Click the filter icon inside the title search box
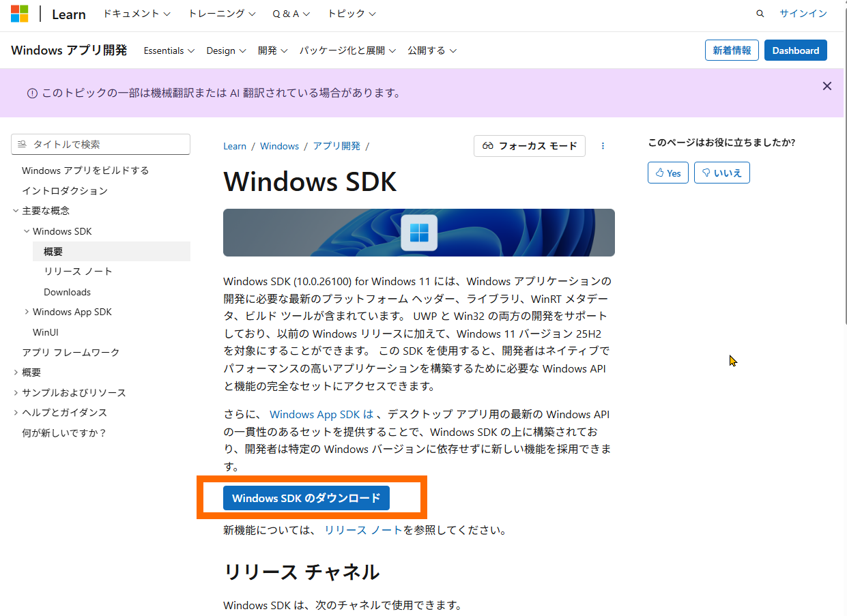Screen dimensions: 847x616 pos(22,144)
